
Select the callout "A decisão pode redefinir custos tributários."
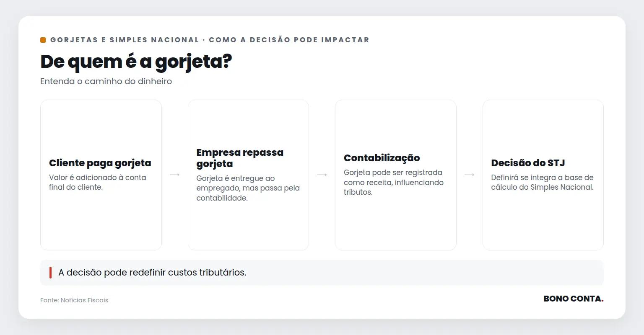[322, 273]
